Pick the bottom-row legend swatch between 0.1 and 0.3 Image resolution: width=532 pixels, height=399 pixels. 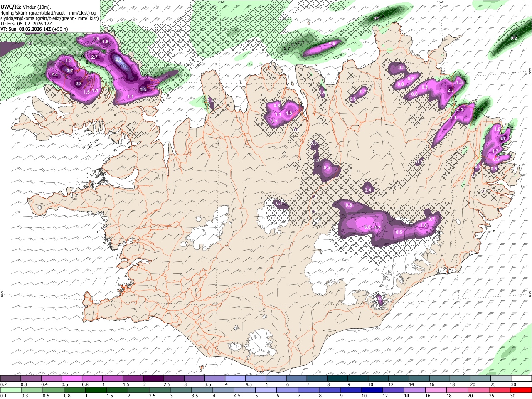coord(11,390)
